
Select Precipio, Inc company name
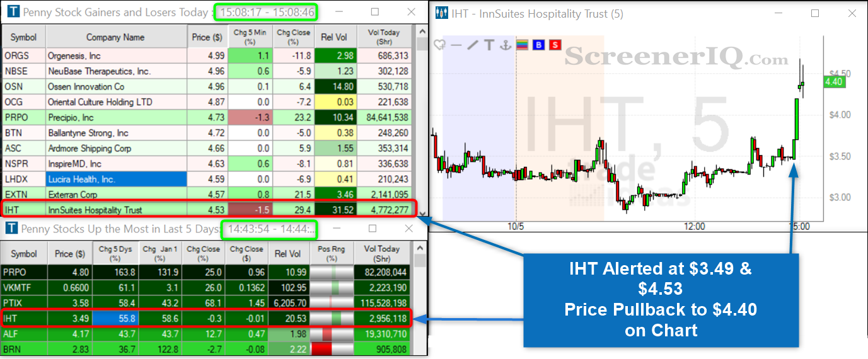click(71, 117)
